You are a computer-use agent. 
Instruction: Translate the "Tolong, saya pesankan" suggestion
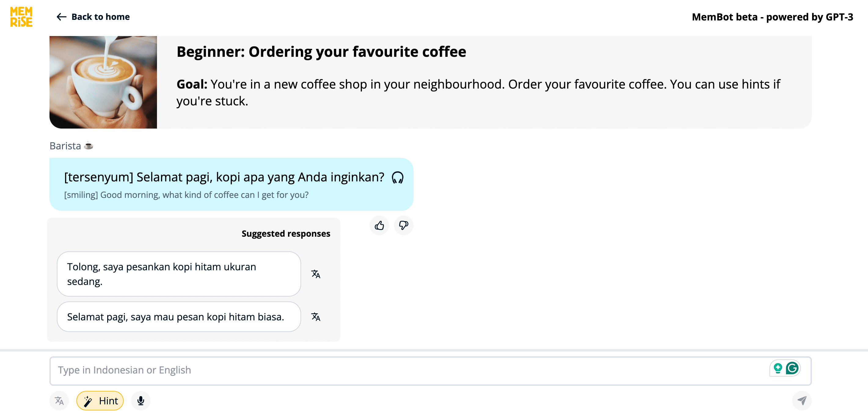tap(315, 274)
